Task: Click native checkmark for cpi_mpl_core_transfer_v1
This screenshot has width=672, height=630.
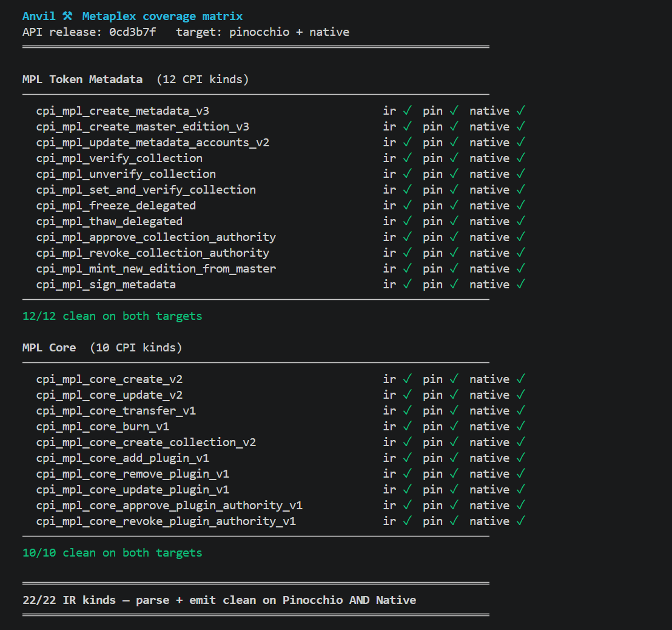Action: click(521, 411)
